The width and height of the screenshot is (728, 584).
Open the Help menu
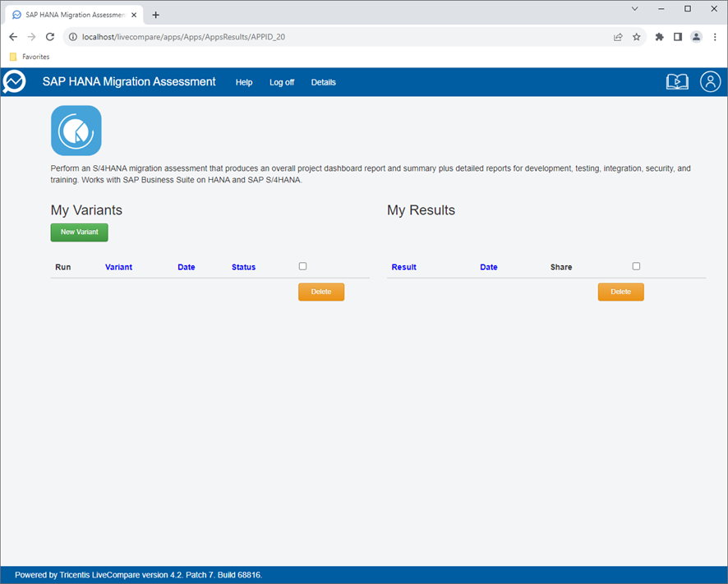click(244, 82)
